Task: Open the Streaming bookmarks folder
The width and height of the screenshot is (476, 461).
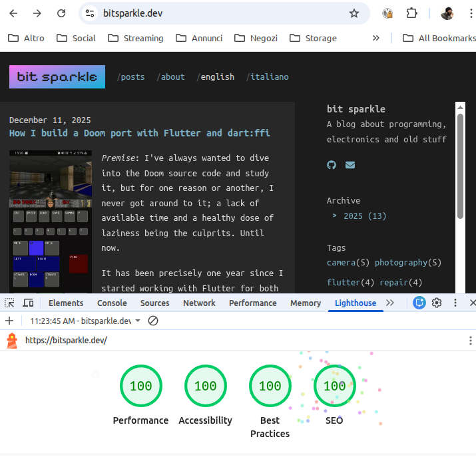Action: (136, 38)
